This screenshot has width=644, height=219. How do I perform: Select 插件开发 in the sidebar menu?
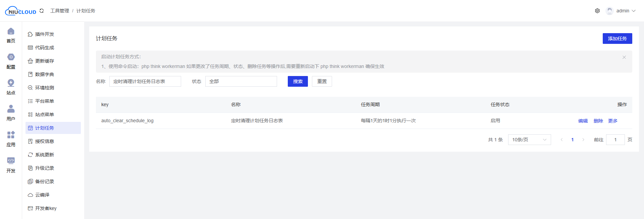[x=45, y=34]
